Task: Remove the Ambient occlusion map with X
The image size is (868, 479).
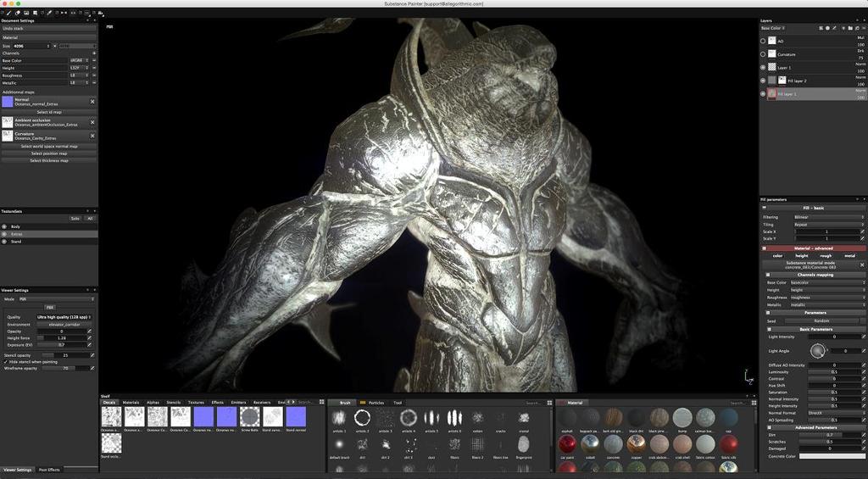Action: 92,122
